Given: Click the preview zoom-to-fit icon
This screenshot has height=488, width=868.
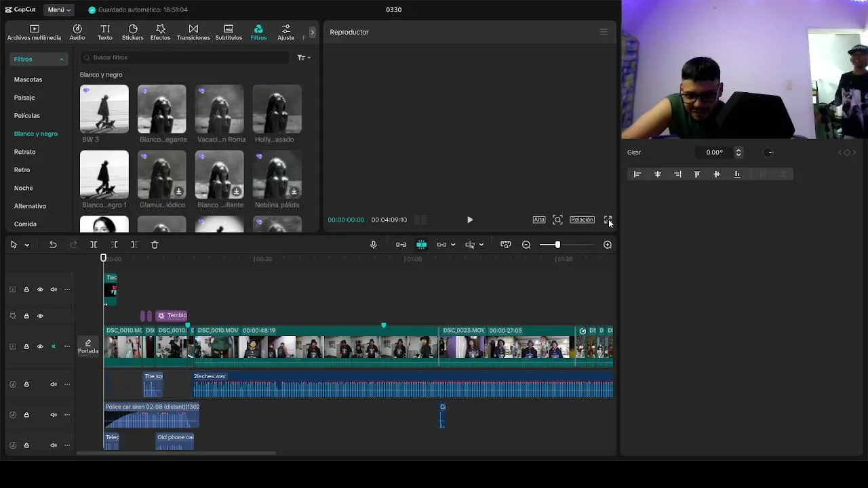Looking at the screenshot, I should (x=557, y=220).
